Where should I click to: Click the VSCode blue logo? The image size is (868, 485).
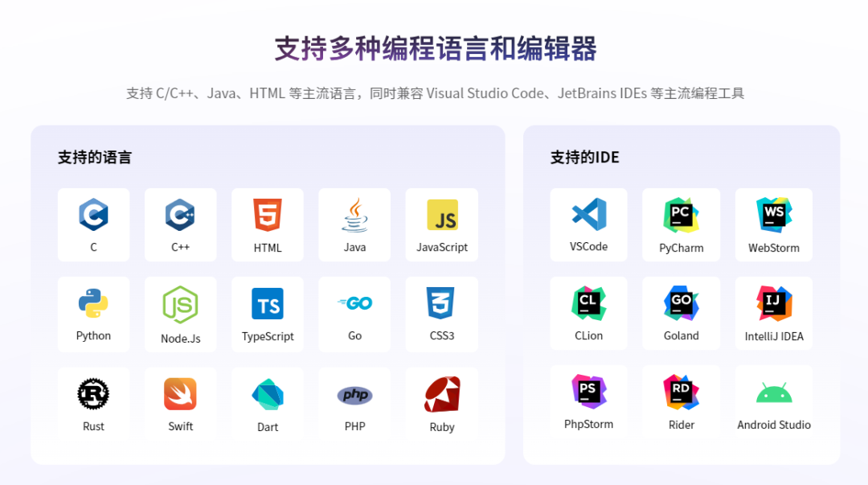[x=589, y=214]
